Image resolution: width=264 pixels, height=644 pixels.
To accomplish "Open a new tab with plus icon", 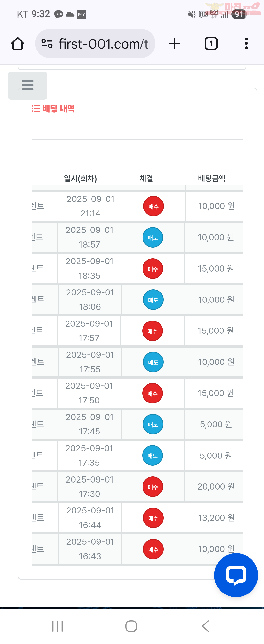I will [x=174, y=43].
